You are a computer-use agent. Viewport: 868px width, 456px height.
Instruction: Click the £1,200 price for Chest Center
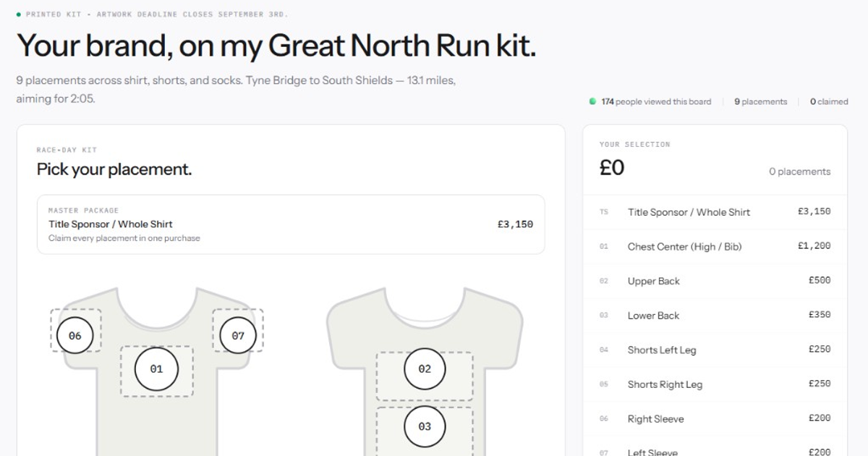814,246
